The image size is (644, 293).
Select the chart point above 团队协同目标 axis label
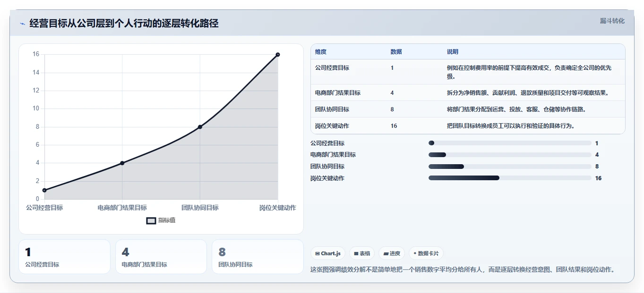[200, 127]
